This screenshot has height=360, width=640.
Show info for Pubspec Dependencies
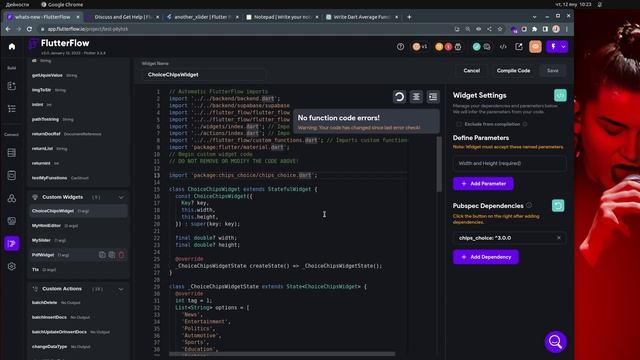point(529,205)
